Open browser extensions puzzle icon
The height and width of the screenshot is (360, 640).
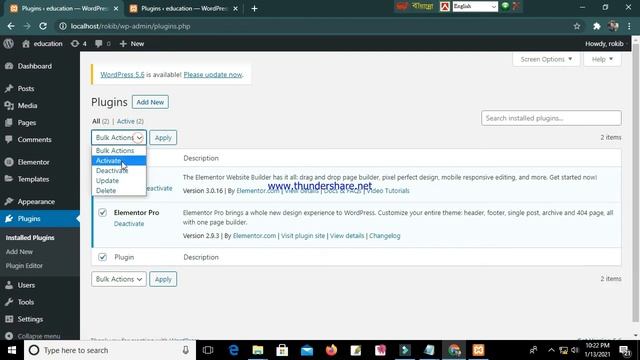click(x=597, y=26)
